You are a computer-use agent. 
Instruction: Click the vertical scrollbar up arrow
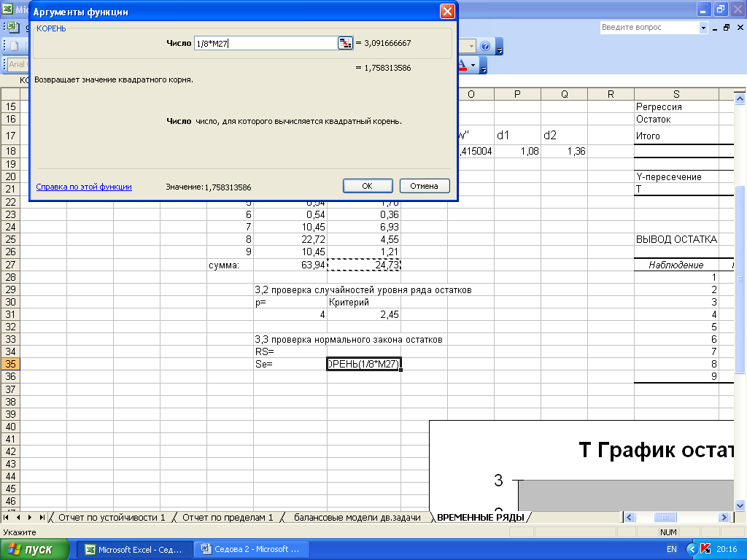(x=740, y=98)
